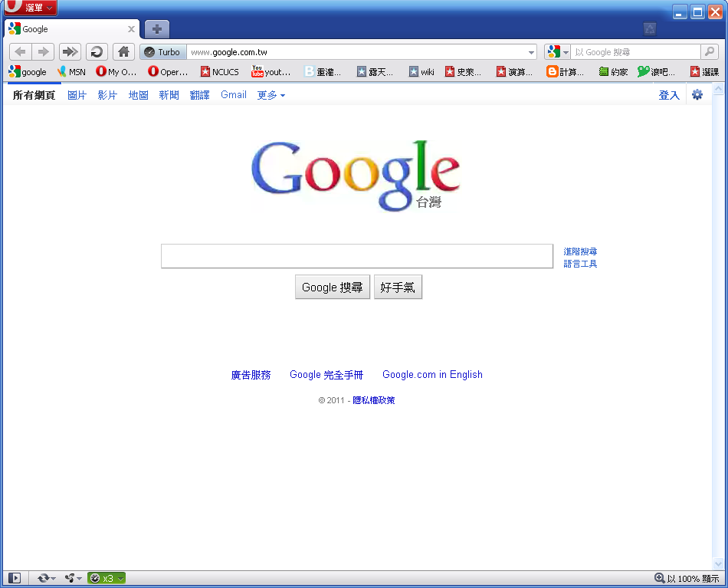This screenshot has width=728, height=588.
Task: Click the address bar URL field
Action: 356,52
